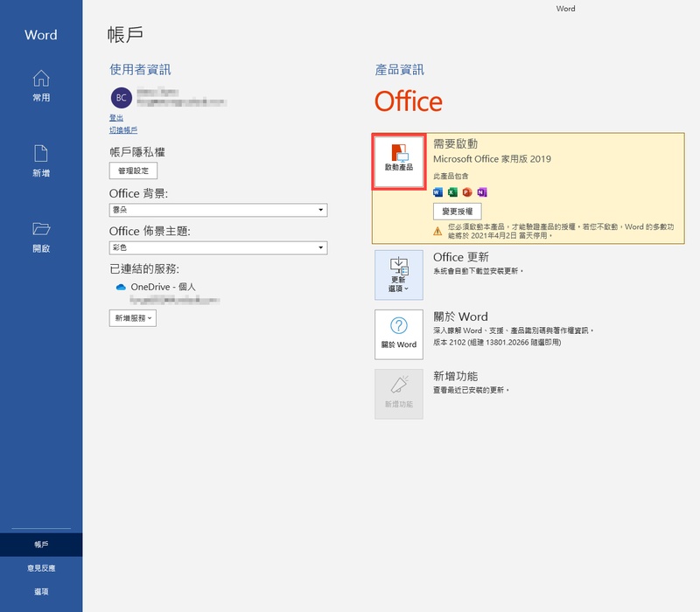Select the 選項 (Options) sidebar item

coord(41,592)
